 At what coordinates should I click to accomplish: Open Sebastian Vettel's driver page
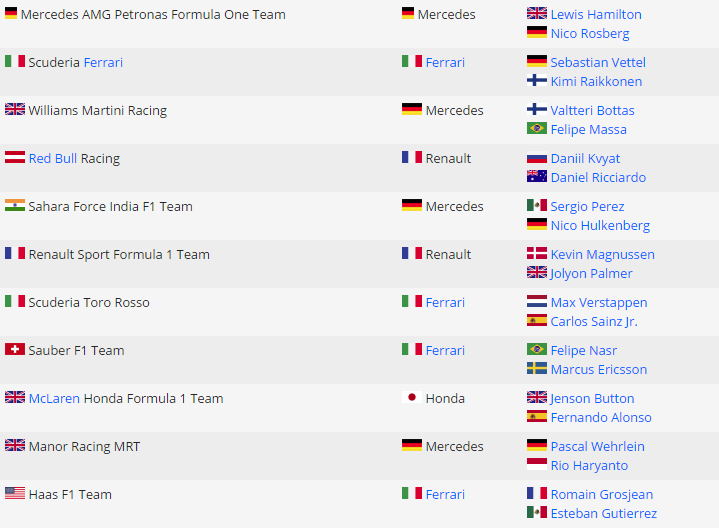click(596, 62)
